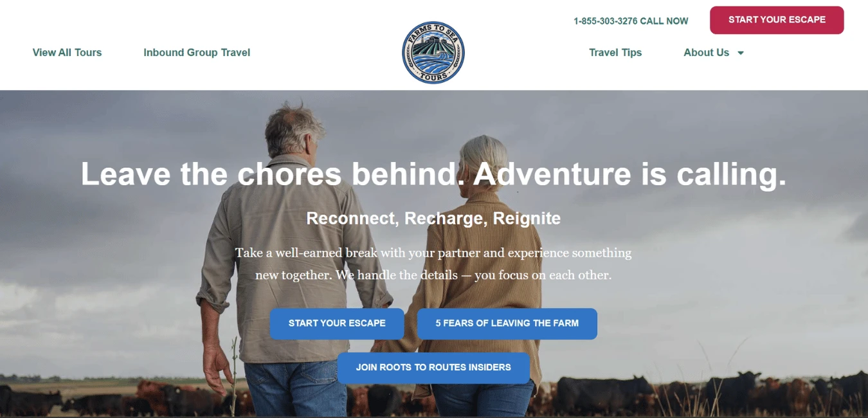Click the 1-855-303-3276 Call Now link
868x418 pixels.
pos(631,21)
